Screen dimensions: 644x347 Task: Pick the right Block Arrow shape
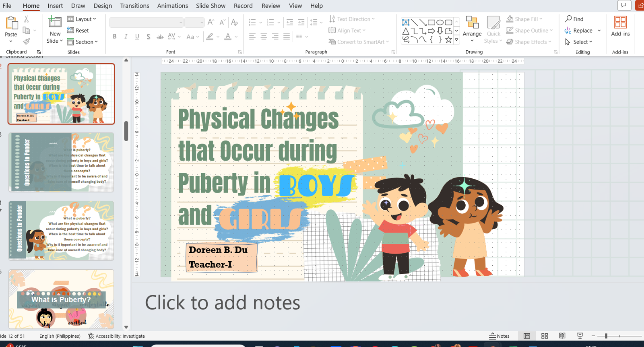(x=431, y=31)
